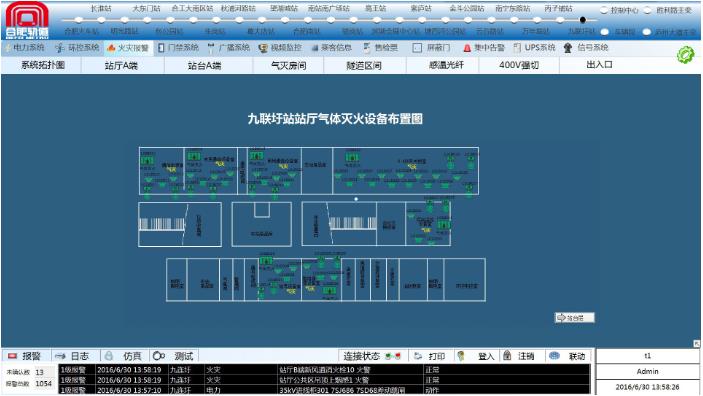This screenshot has height=396, width=703.
Task: Click the 站台层 navigation arrow button
Action: [x=574, y=318]
